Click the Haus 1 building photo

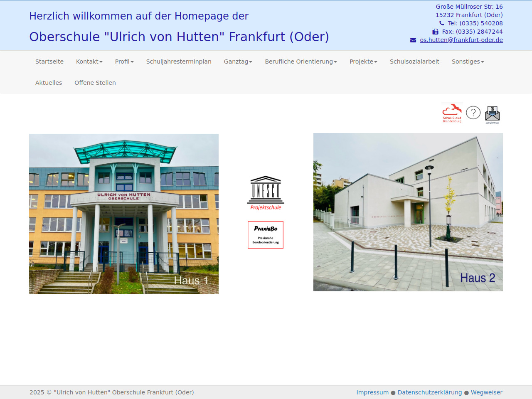click(x=124, y=214)
